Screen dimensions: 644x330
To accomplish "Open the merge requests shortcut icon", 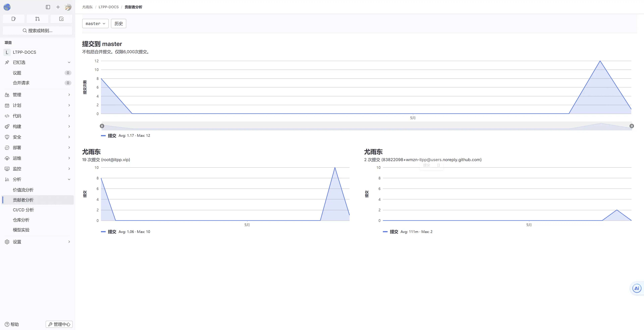I will click(x=38, y=19).
